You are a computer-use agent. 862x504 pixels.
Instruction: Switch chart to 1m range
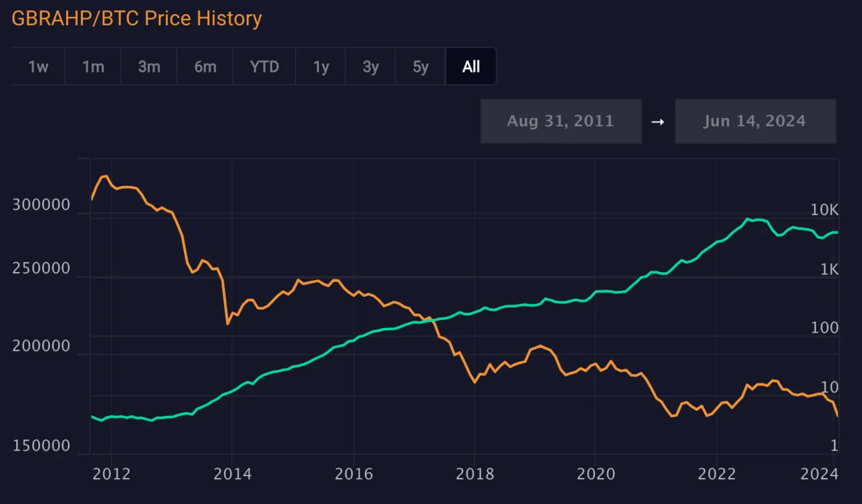93,67
